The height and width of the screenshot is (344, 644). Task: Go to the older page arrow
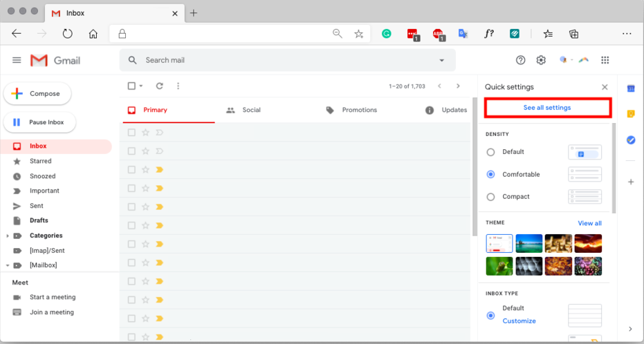point(458,86)
